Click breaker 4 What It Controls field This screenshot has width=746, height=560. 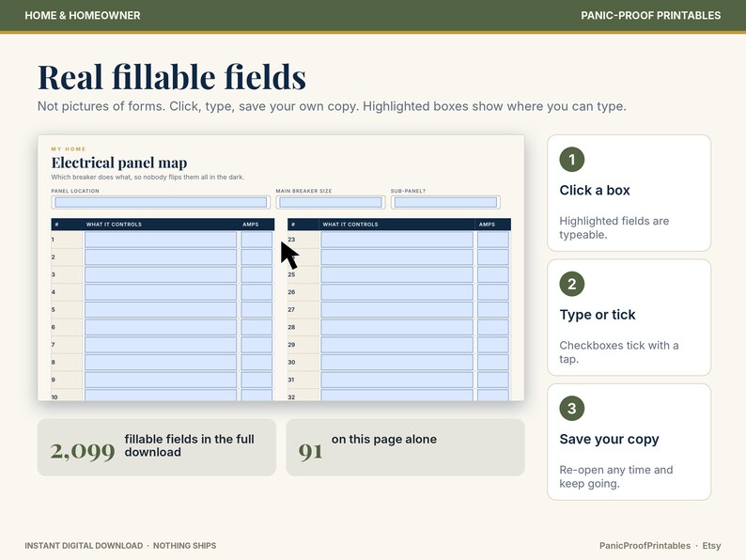(x=161, y=292)
